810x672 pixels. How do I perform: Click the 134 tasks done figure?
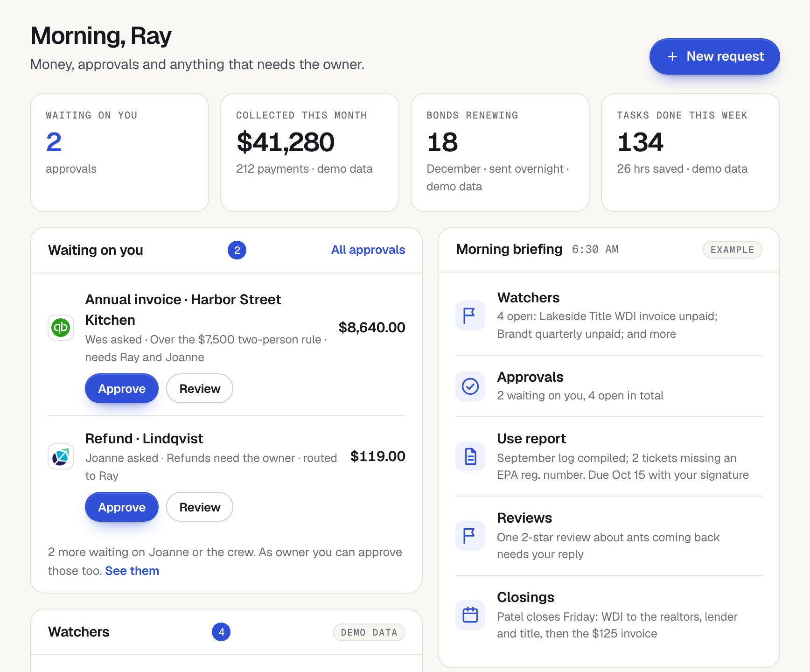[640, 142]
